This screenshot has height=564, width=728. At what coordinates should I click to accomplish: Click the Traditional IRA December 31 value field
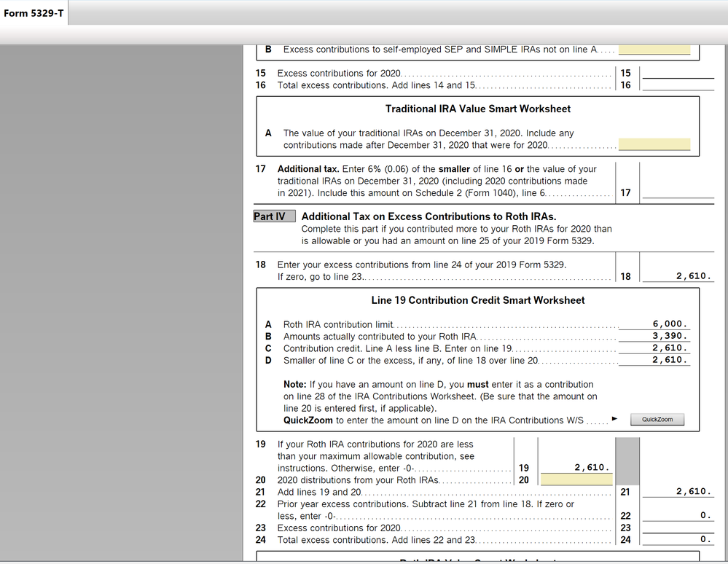[x=653, y=144]
